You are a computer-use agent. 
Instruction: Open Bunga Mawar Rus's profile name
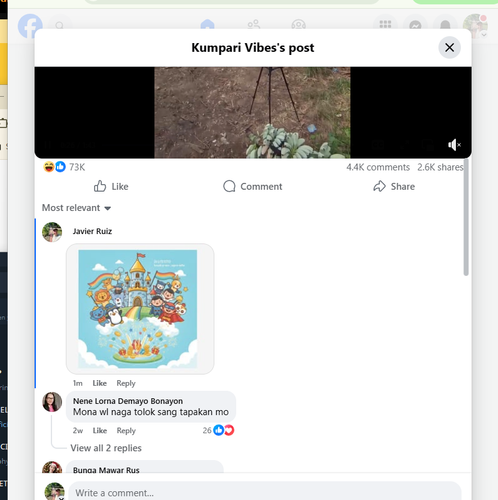tap(106, 470)
